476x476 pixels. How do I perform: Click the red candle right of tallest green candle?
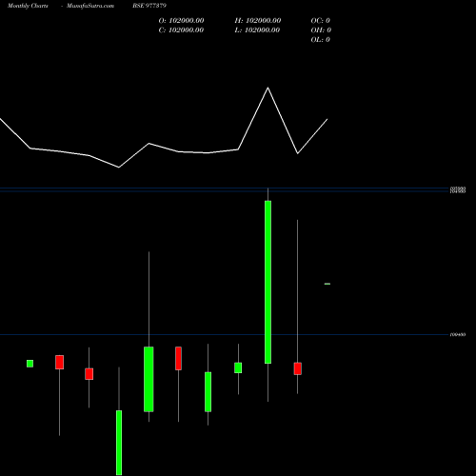pyautogui.click(x=297, y=368)
